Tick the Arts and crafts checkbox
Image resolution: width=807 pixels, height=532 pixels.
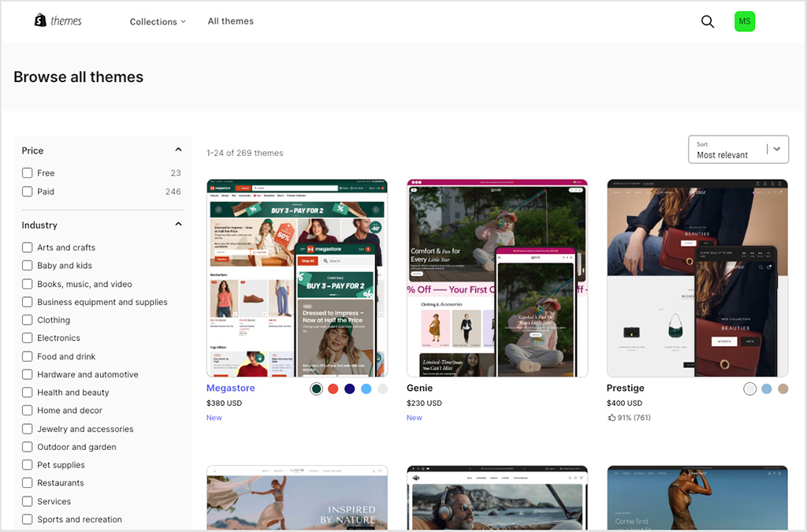[28, 247]
